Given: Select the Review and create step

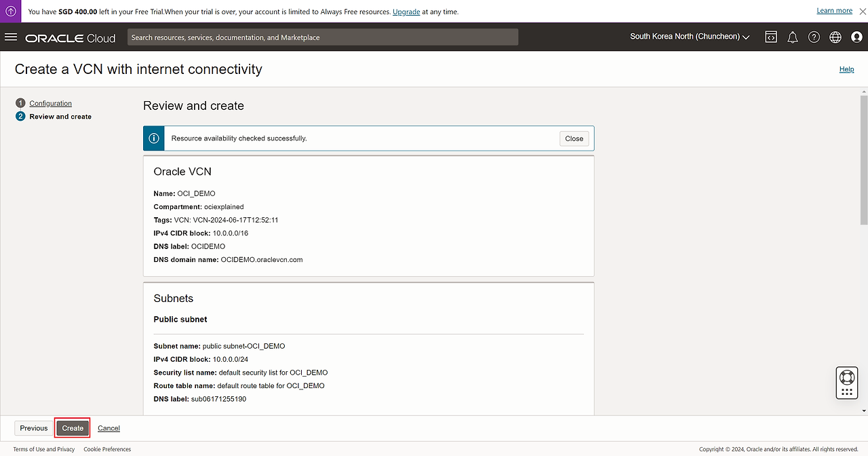Looking at the screenshot, I should tap(60, 117).
